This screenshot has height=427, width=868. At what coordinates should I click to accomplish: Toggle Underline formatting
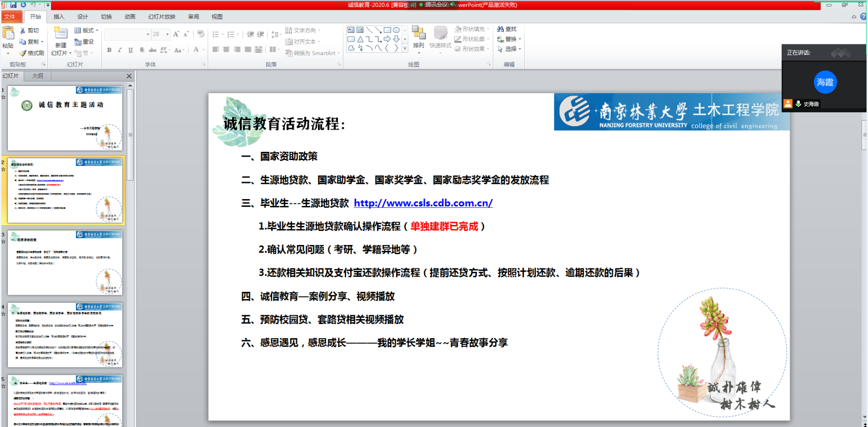pos(130,50)
